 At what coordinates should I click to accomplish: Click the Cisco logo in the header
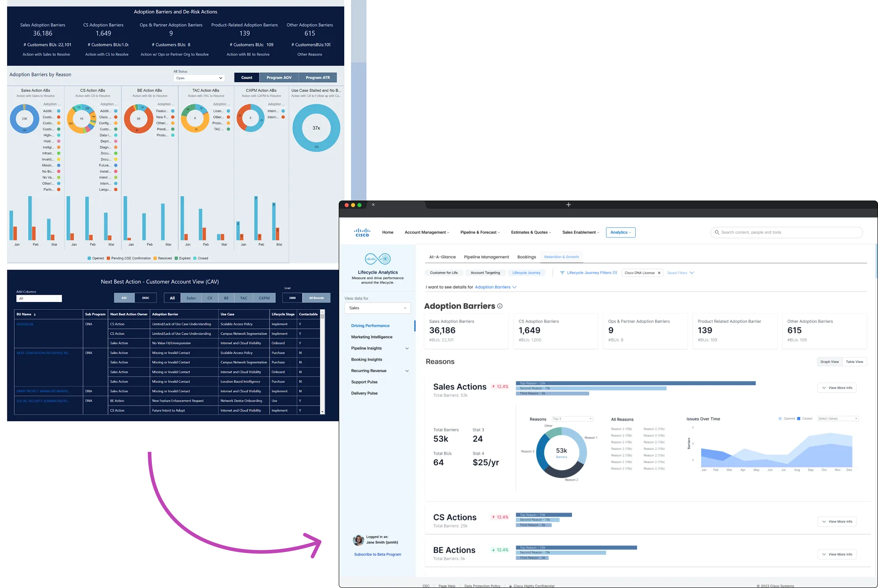tap(362, 232)
